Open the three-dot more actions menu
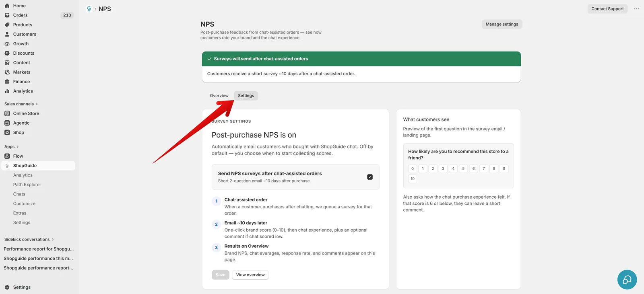Viewport: 644px width, 294px height. (636, 9)
